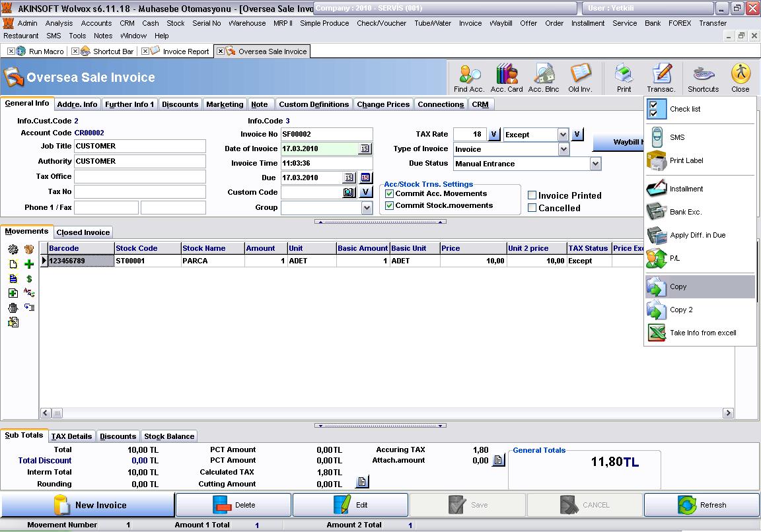
Task: Click the trash bin icon in Movements panel
Action: pyautogui.click(x=13, y=308)
